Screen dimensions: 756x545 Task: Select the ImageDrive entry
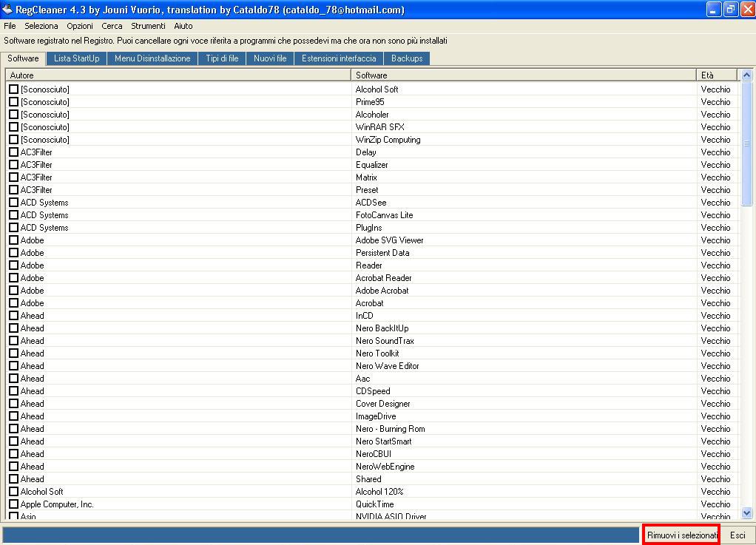[x=376, y=416]
